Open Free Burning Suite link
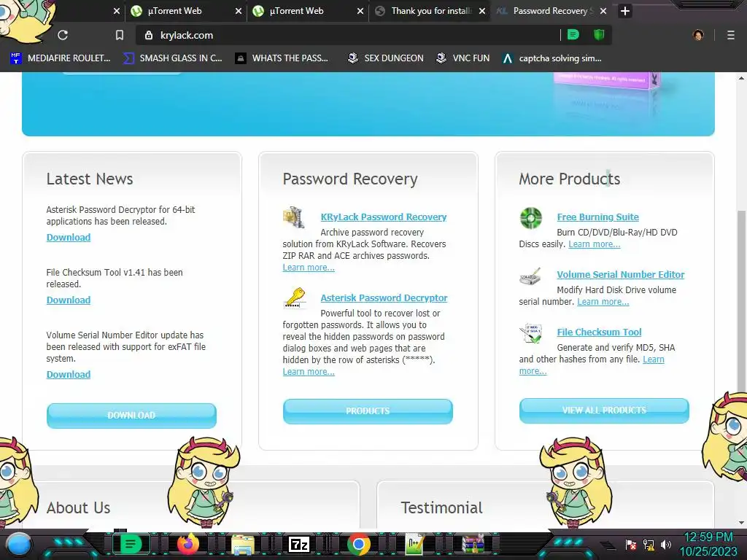Screen dimensions: 747x560 point(598,217)
